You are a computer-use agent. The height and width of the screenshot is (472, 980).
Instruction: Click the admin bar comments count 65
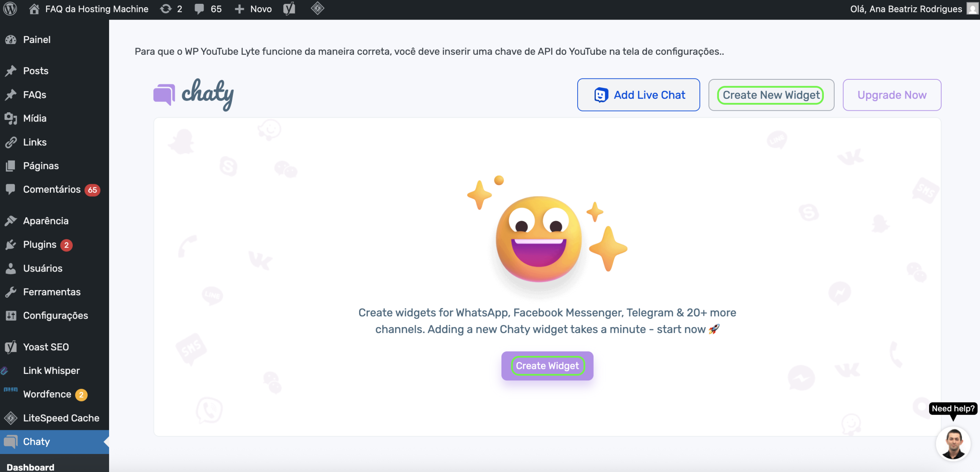click(x=216, y=9)
